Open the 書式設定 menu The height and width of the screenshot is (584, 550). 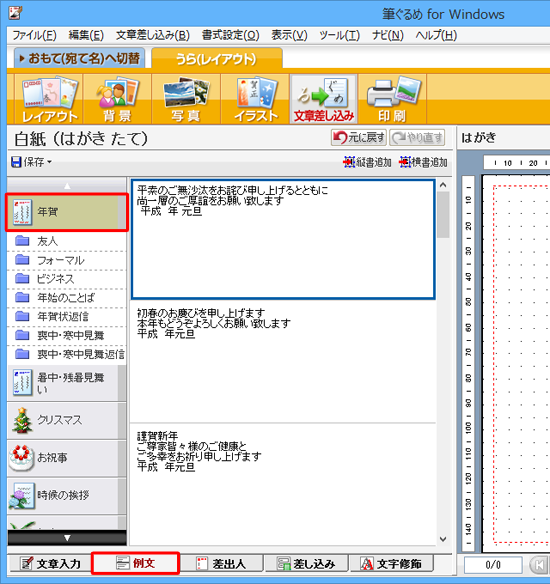(x=230, y=35)
